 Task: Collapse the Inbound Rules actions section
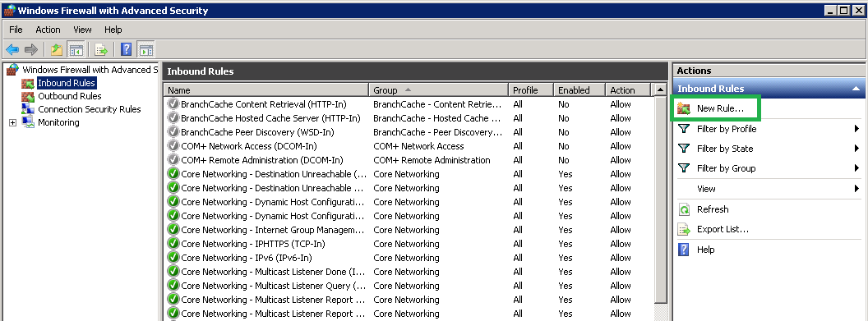click(x=856, y=89)
